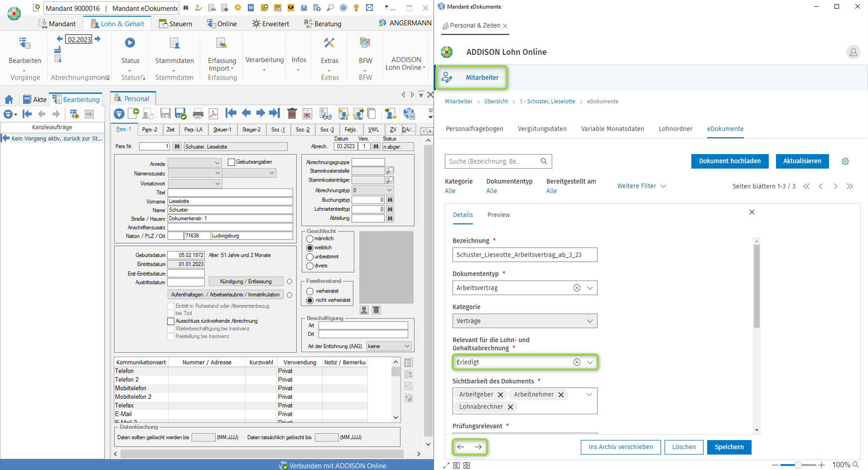Toggle Ausschluss rückwirkende Abrechnung checkbox
The image size is (868, 470).
click(170, 321)
